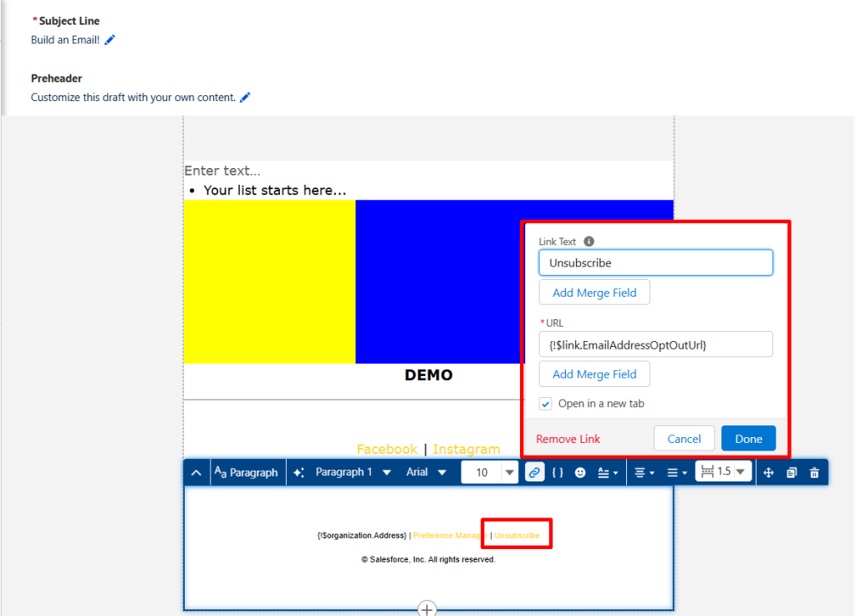Click the hyperlink icon in the toolbar
Image resolution: width=856 pixels, height=616 pixels.
pos(534,471)
